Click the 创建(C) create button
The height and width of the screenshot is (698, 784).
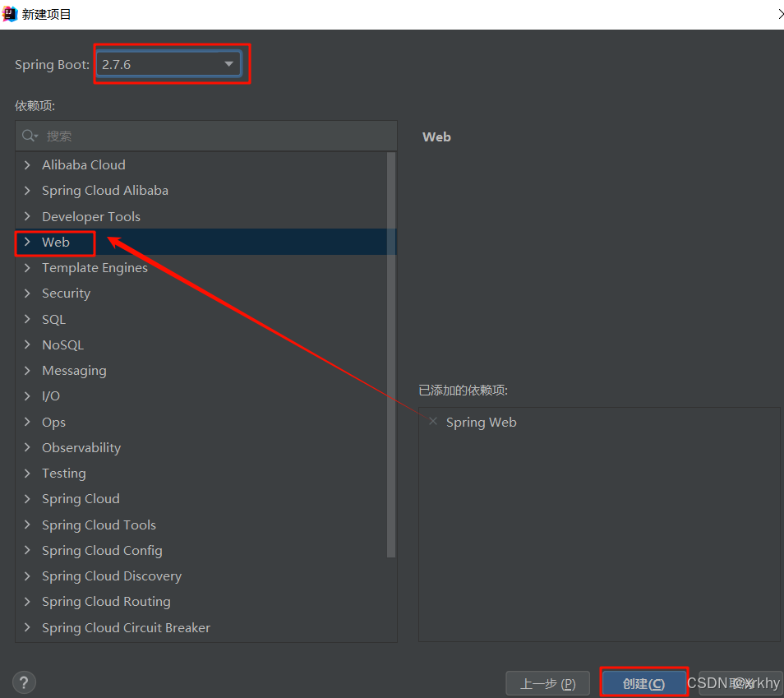643,683
